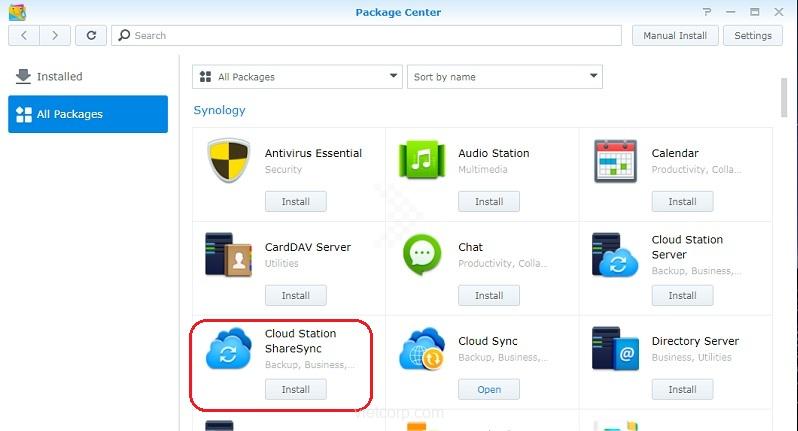Open the Directory Server icon
The height and width of the screenshot is (431, 798).
pyautogui.click(x=615, y=350)
